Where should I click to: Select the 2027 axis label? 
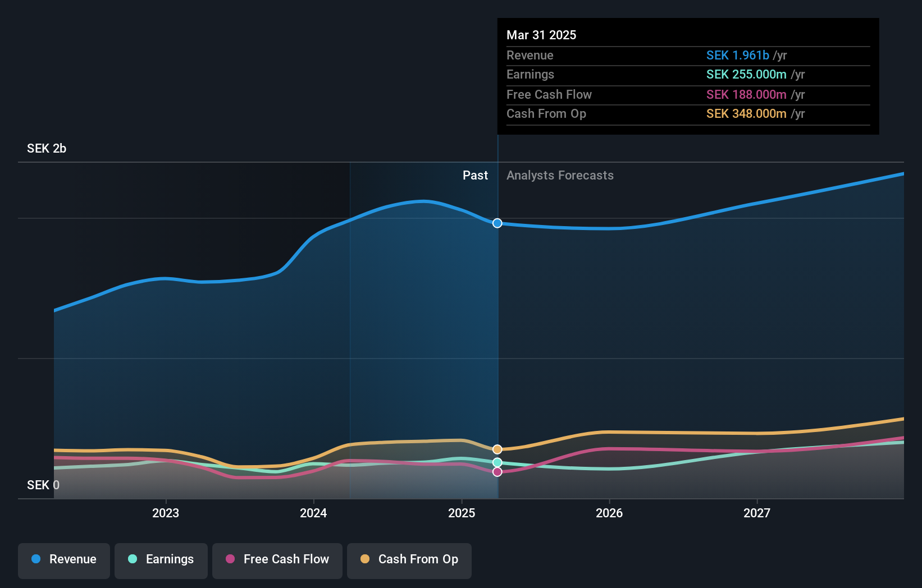click(757, 513)
